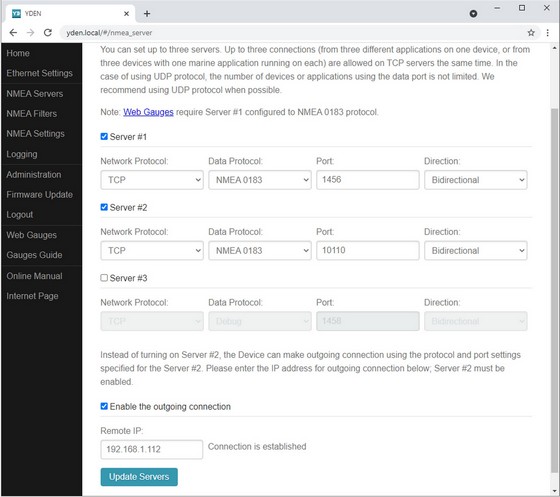Viewport: 560px width, 497px height.
Task: Click the Update Servers button
Action: (x=139, y=477)
